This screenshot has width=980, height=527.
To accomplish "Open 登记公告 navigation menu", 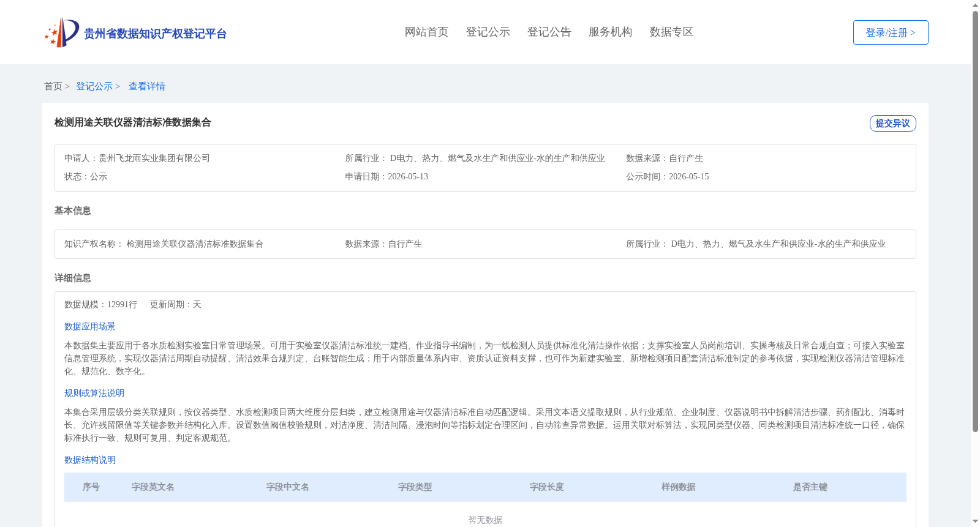I will click(x=549, y=32).
